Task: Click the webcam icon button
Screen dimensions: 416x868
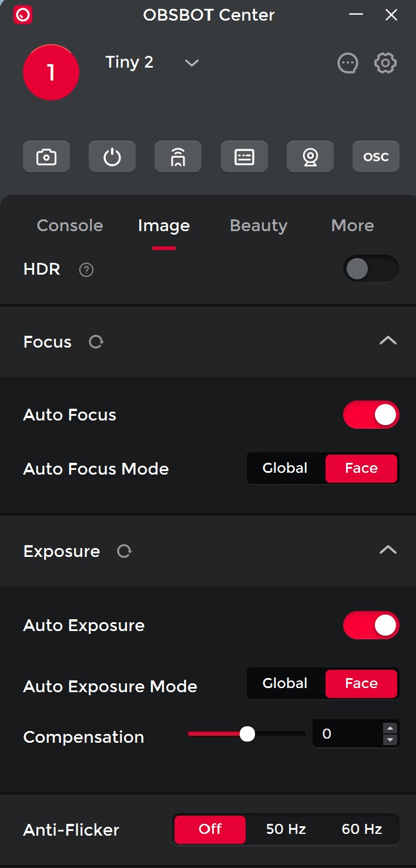Action: point(310,157)
